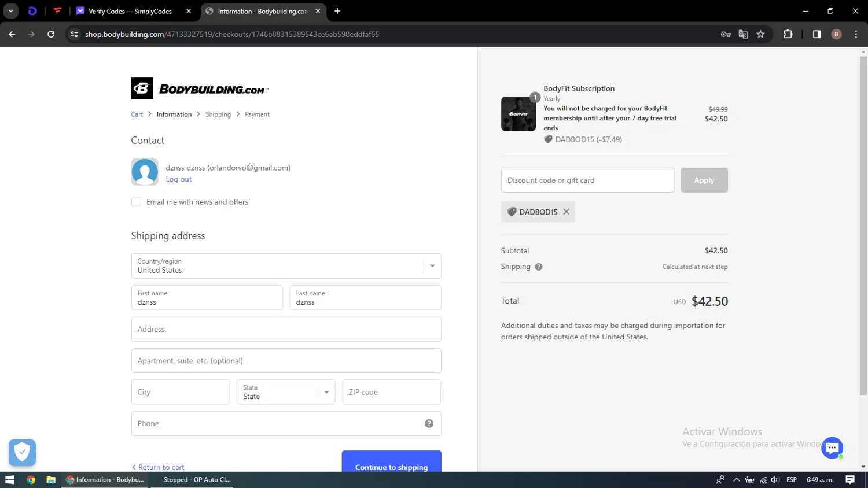Open the saved passwords key icon
The width and height of the screenshot is (868, 488).
click(x=726, y=34)
